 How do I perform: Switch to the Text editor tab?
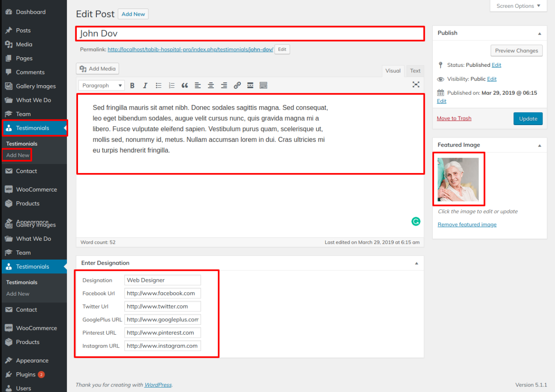pyautogui.click(x=415, y=71)
